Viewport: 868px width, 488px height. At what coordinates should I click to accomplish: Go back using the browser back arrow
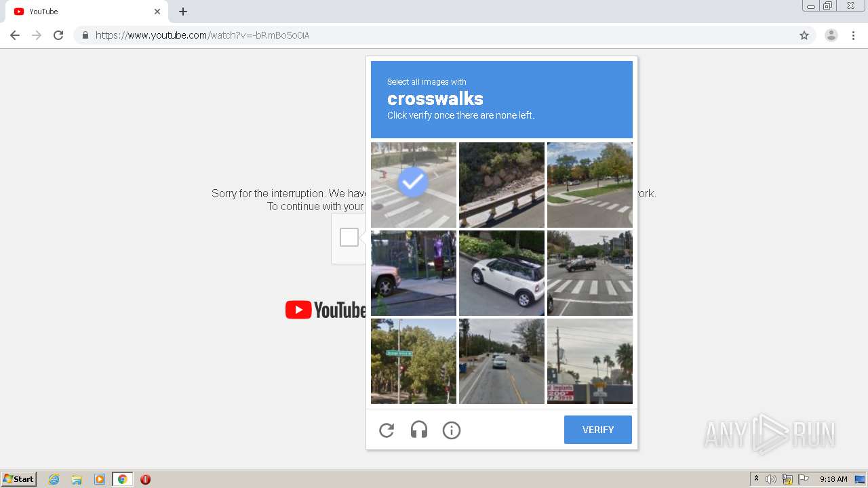[x=15, y=35]
